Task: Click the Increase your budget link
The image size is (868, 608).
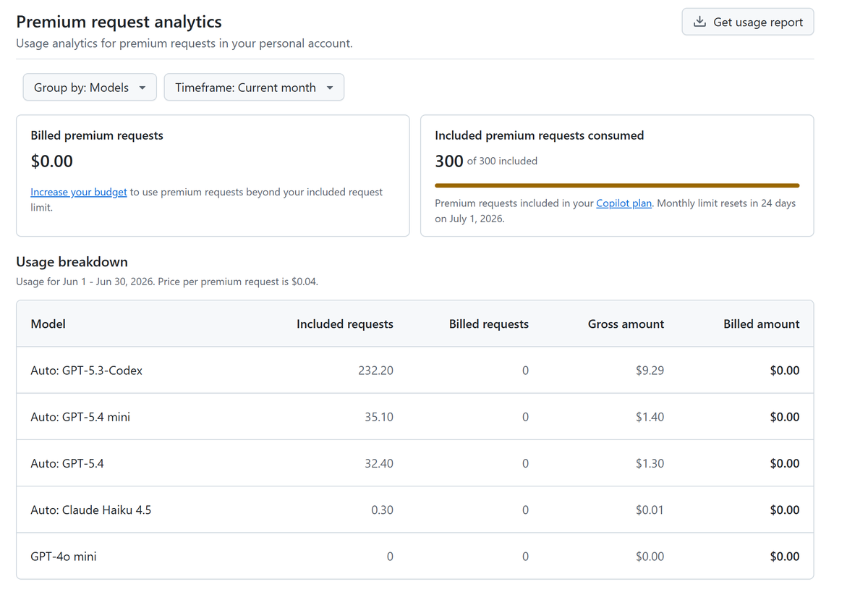Action: tap(79, 192)
